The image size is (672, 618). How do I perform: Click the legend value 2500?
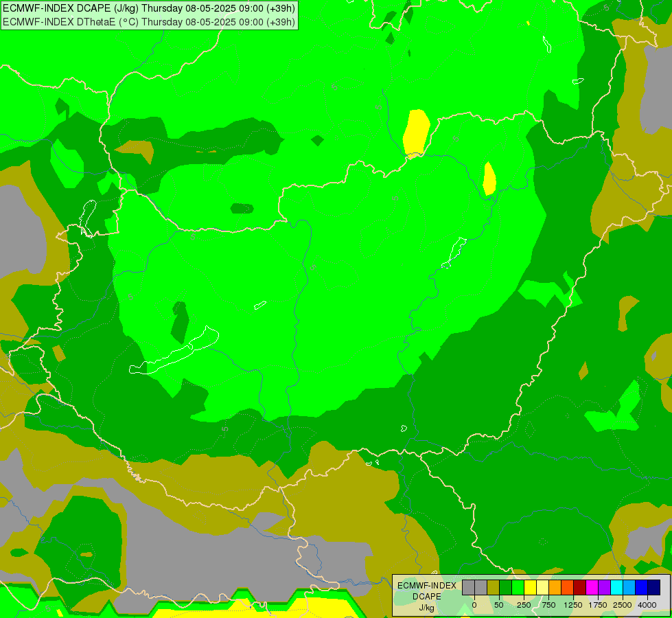(x=623, y=605)
